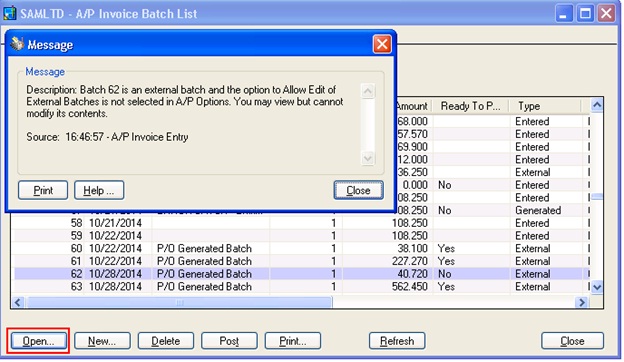Delete the selected batch
Image resolution: width=624 pixels, height=362 pixels.
tap(166, 341)
